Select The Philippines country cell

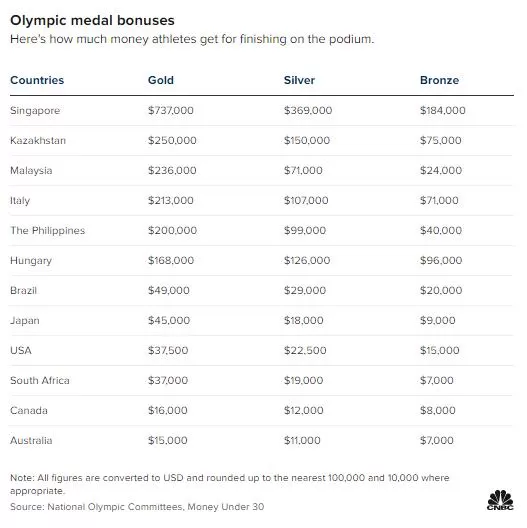tap(47, 231)
